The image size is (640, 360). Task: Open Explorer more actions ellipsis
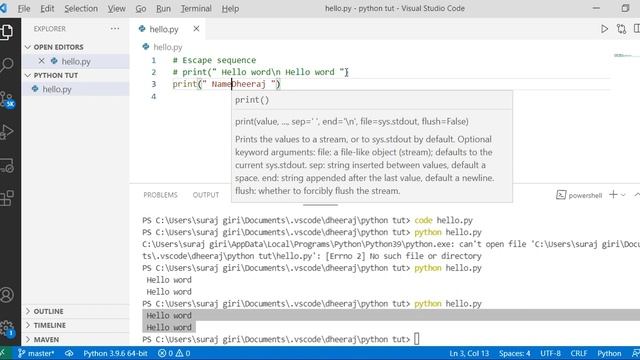(115, 29)
